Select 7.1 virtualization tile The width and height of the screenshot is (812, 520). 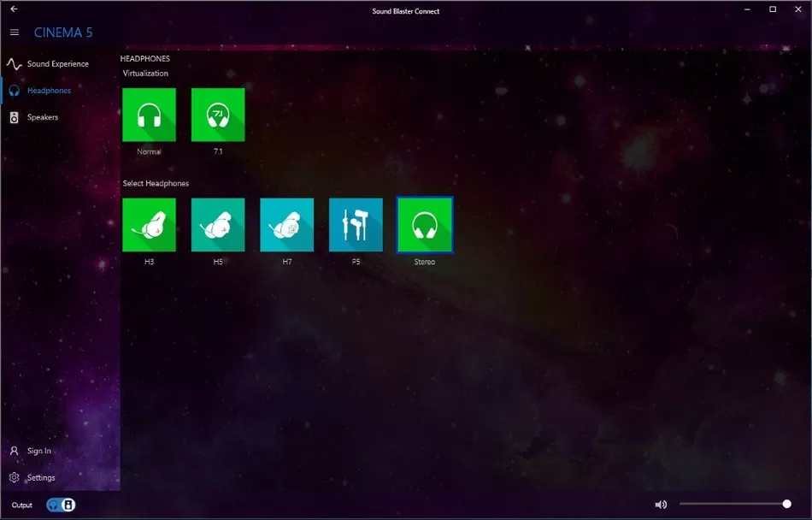(218, 115)
